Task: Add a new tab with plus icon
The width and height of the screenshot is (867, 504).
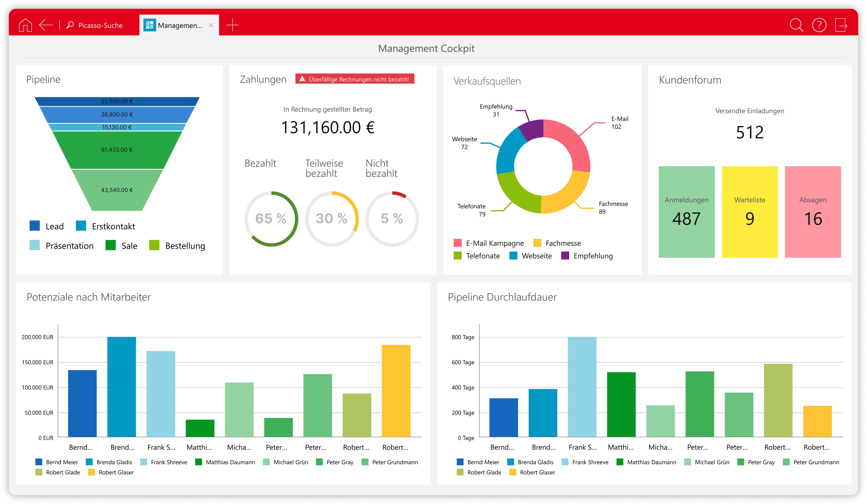Action: pos(233,25)
